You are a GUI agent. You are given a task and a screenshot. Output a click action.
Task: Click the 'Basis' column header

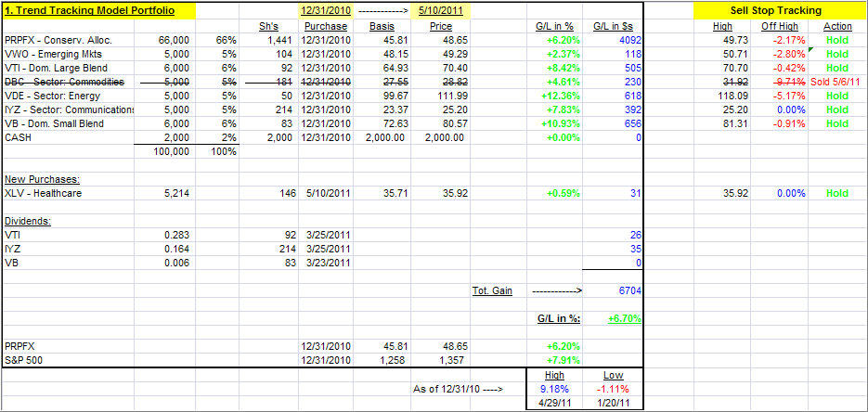click(x=381, y=26)
